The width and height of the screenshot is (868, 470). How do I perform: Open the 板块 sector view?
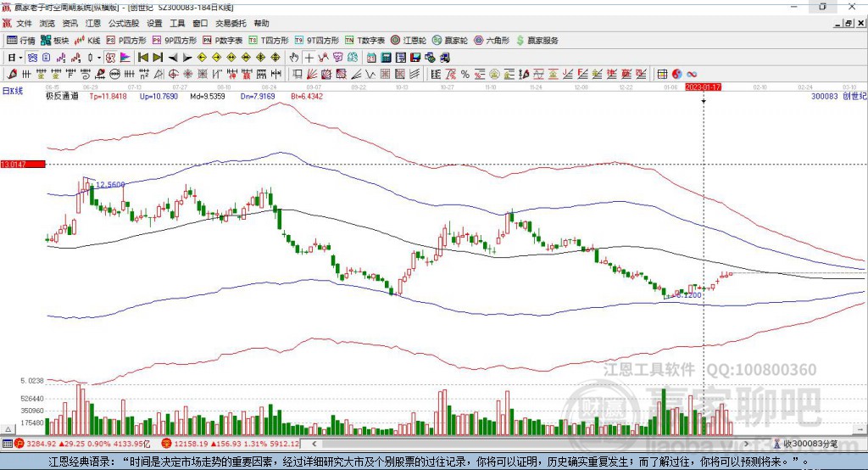click(x=55, y=40)
